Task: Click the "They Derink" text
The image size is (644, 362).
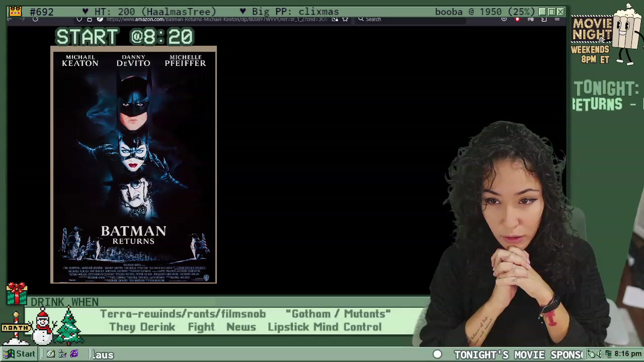Action: 142,327
